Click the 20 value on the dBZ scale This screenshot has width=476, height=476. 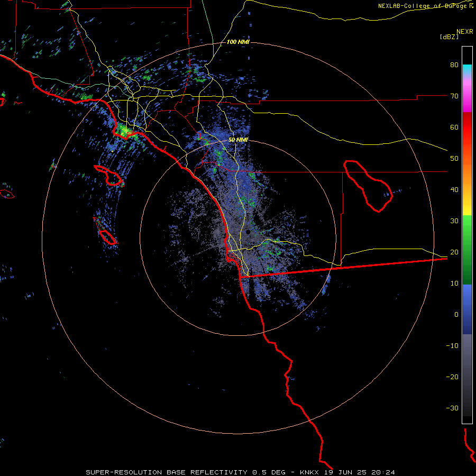(454, 252)
